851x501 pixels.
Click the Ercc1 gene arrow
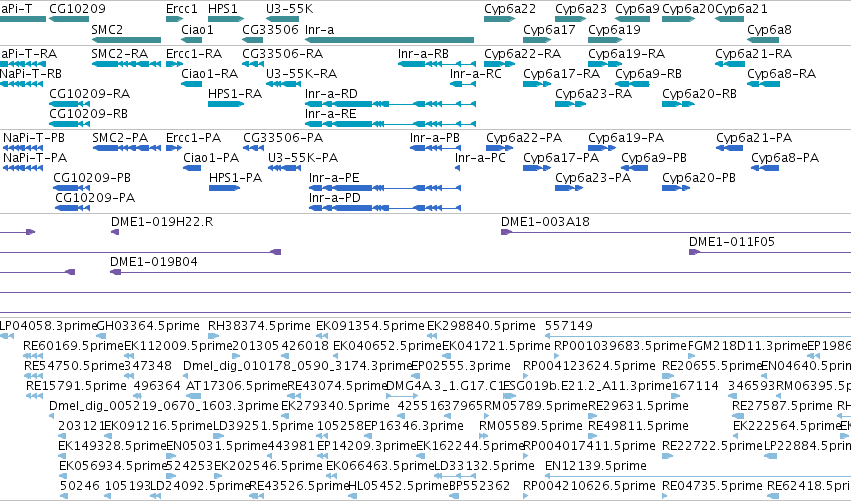175,19
